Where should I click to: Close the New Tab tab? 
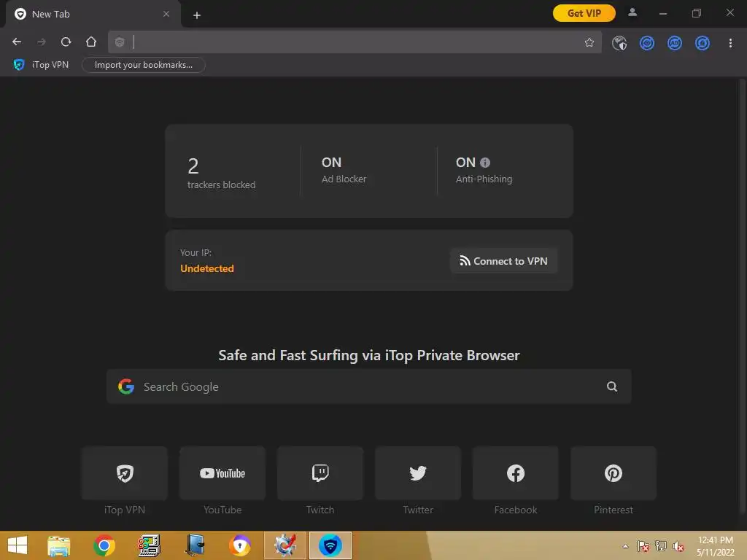click(166, 14)
